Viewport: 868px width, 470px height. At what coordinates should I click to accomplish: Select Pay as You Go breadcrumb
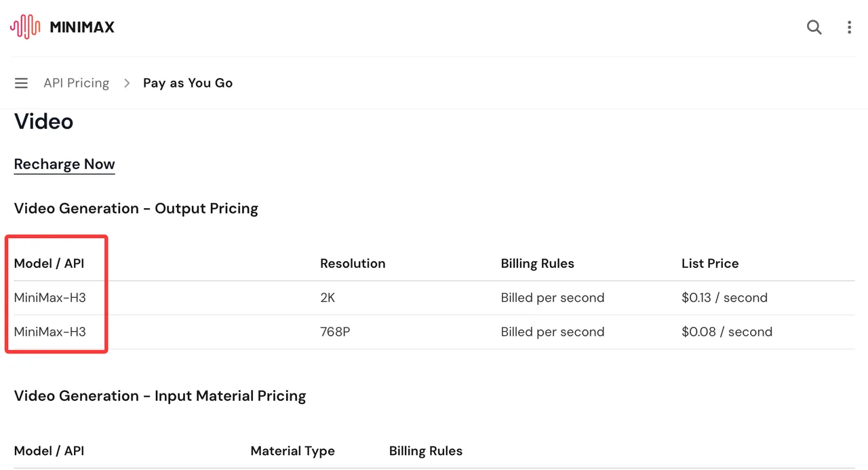[x=188, y=83]
